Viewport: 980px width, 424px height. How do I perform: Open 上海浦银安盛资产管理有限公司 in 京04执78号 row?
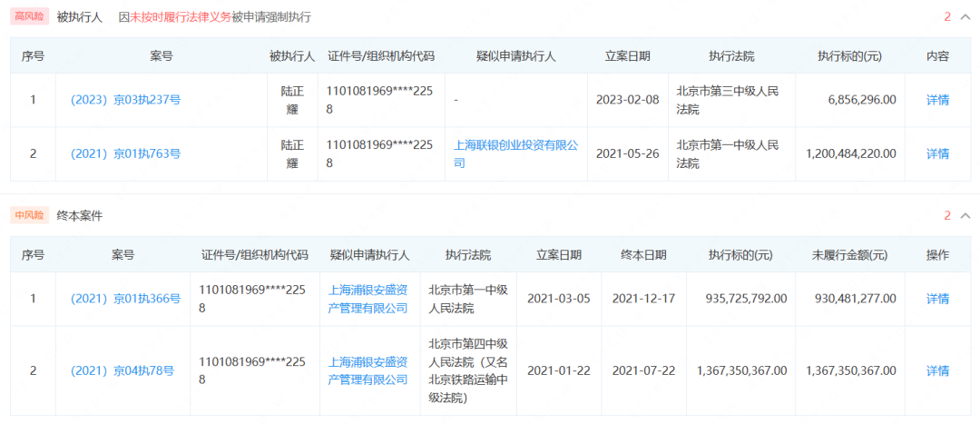click(368, 370)
